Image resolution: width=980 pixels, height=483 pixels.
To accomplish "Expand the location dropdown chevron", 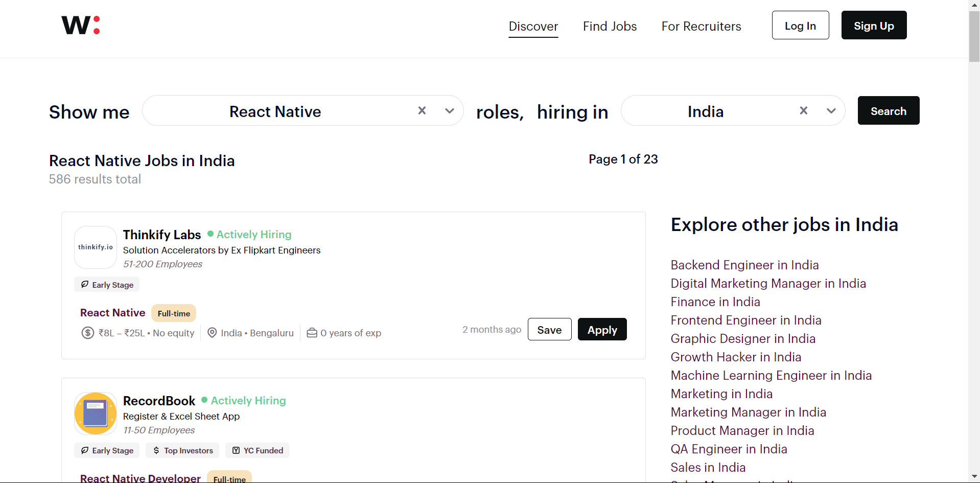I will tap(831, 111).
